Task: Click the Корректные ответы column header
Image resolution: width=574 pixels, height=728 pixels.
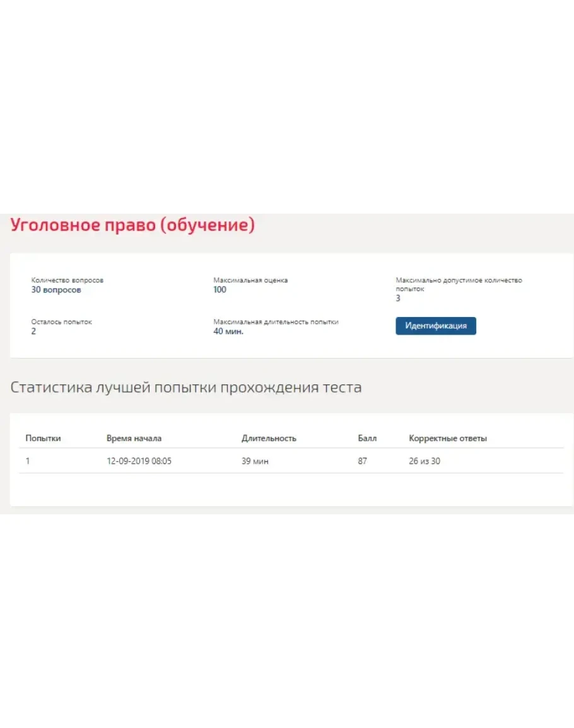Action: click(448, 438)
